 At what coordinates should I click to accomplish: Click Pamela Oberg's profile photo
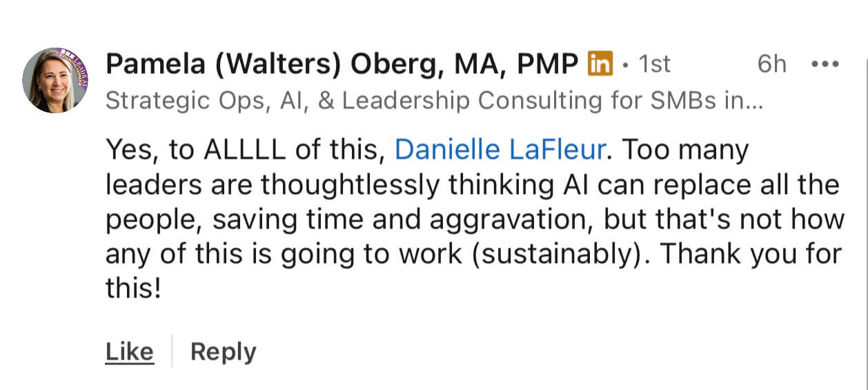pos(54,80)
